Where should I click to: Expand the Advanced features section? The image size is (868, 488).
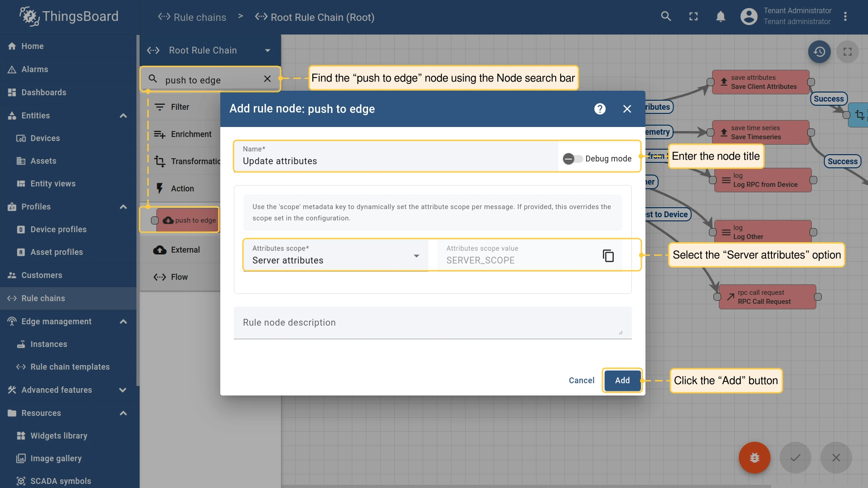pos(123,390)
